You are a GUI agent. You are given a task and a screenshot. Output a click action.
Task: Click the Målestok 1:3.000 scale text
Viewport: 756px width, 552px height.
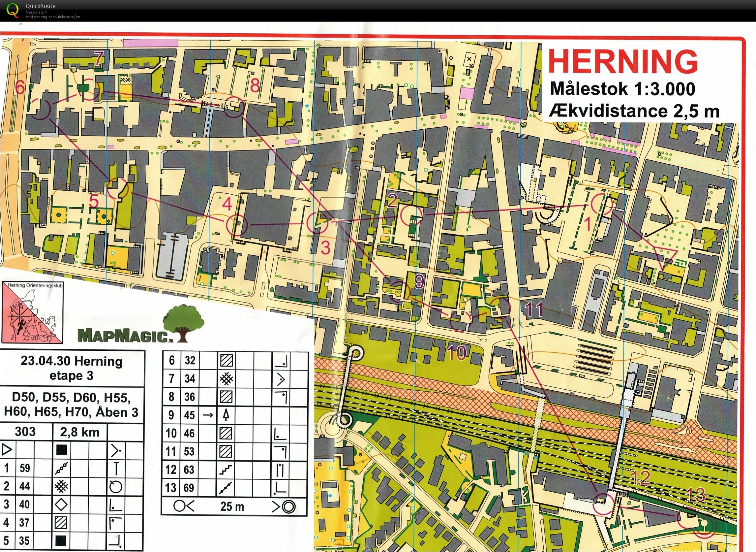coord(622,89)
